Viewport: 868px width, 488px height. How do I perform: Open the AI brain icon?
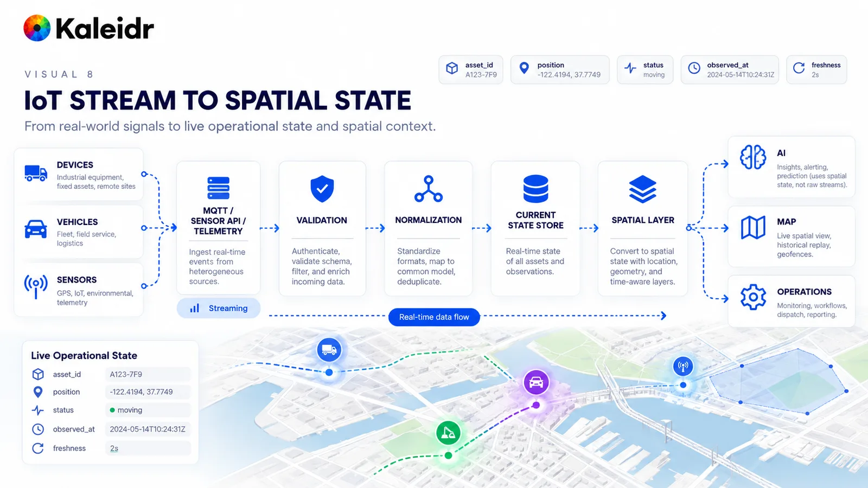coord(753,157)
